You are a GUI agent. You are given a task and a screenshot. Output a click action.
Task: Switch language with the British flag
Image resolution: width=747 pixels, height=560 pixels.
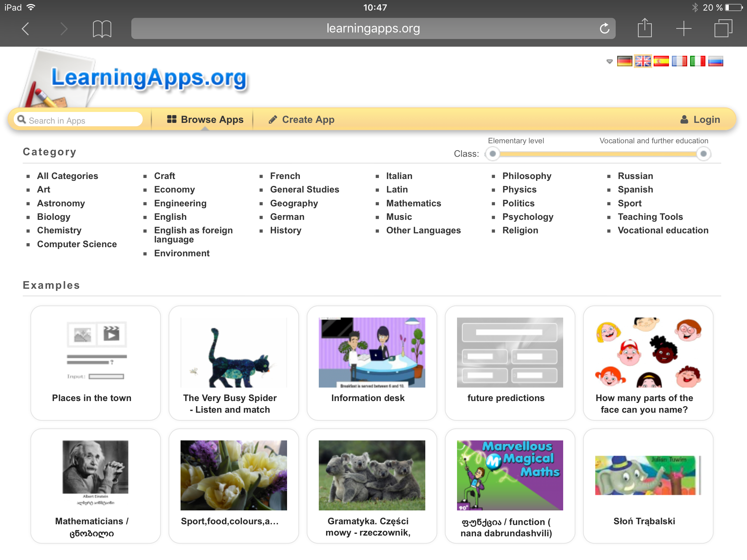(x=643, y=61)
